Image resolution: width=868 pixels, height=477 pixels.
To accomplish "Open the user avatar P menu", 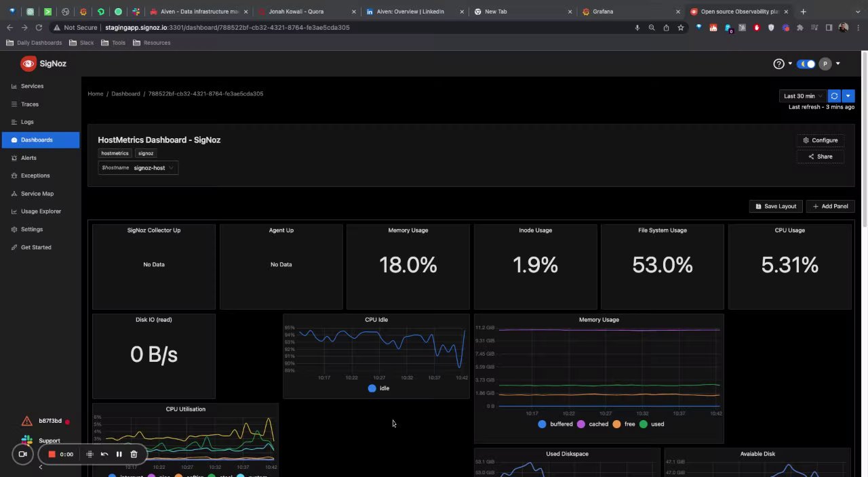I will pos(825,64).
